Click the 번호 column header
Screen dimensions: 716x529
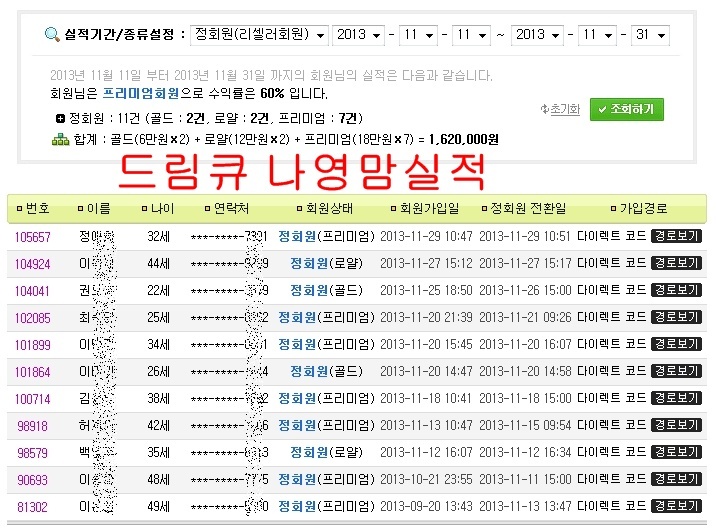tap(37, 209)
